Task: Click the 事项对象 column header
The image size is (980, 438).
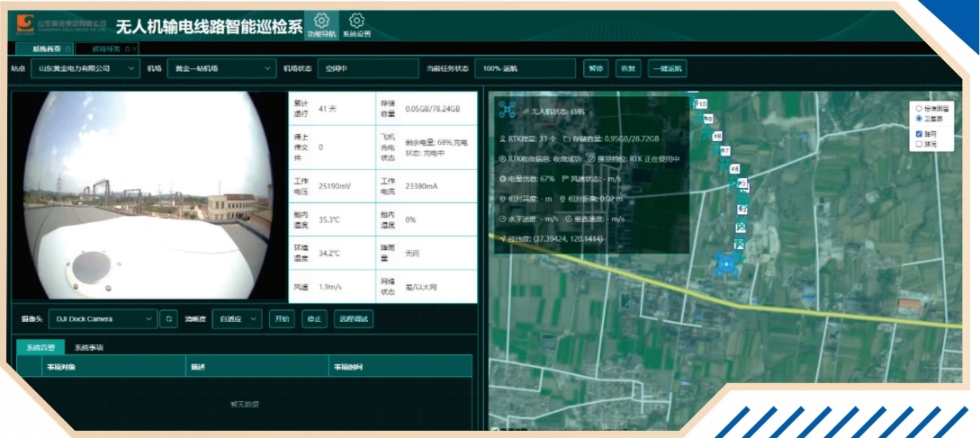Action: tap(113, 368)
